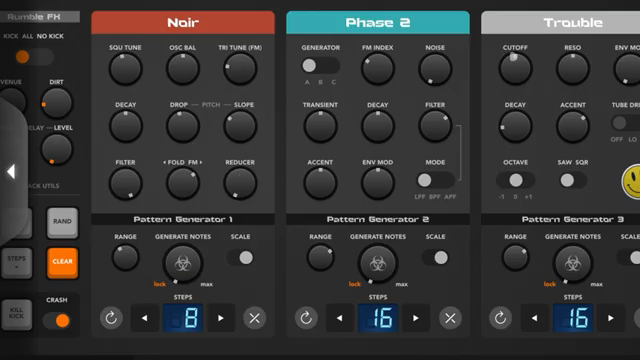Click the Trouble ACCENT knob
This screenshot has width=640, height=360.
point(573,126)
